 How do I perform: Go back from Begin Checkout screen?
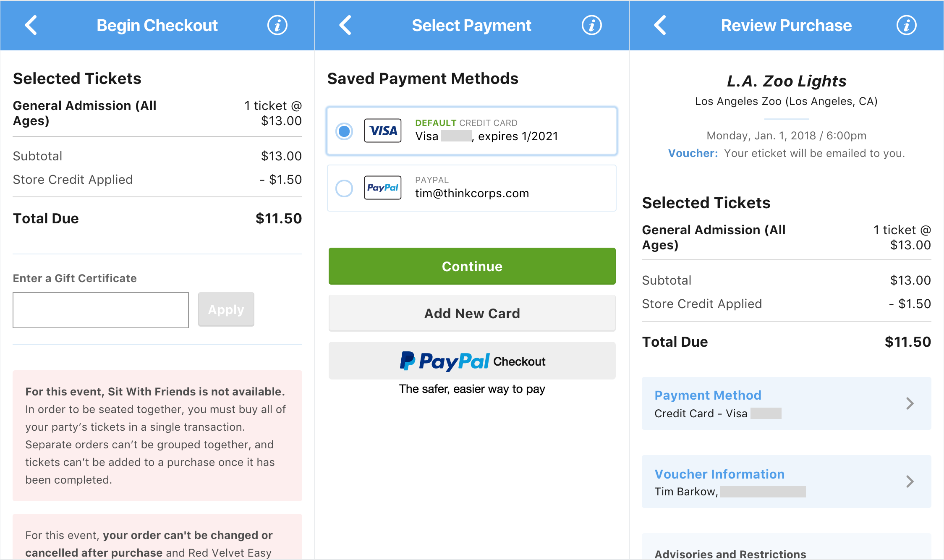pos(31,25)
